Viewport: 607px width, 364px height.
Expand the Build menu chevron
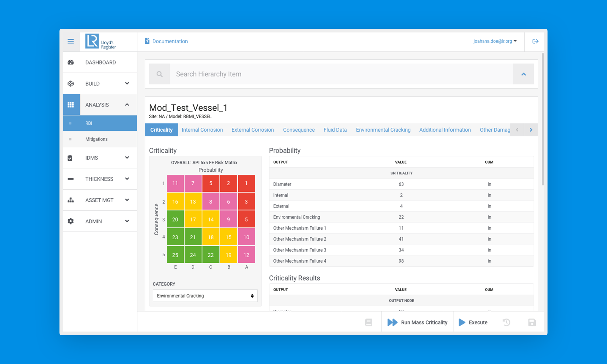click(x=127, y=83)
